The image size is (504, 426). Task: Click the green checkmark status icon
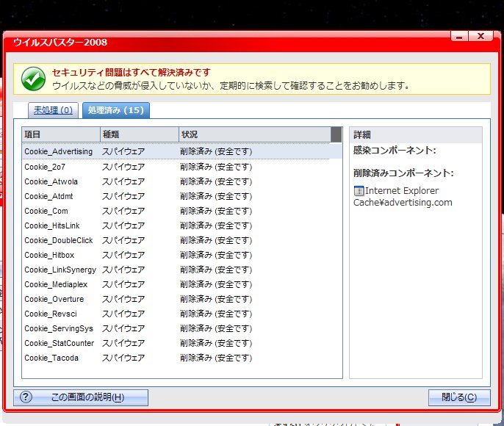point(33,79)
